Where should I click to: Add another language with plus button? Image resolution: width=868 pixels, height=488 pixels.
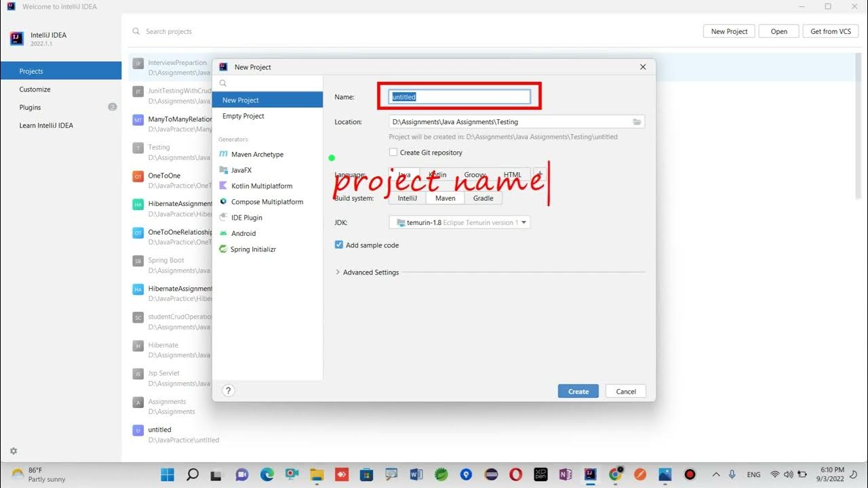click(x=539, y=175)
